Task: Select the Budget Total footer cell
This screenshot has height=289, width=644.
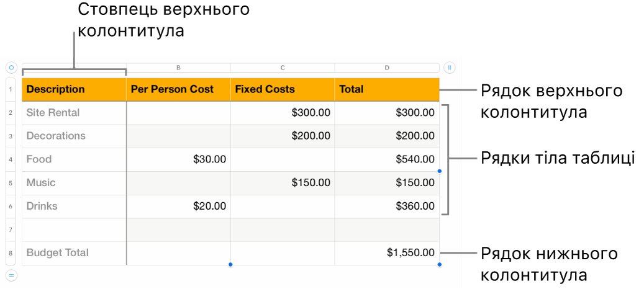Action: click(74, 253)
